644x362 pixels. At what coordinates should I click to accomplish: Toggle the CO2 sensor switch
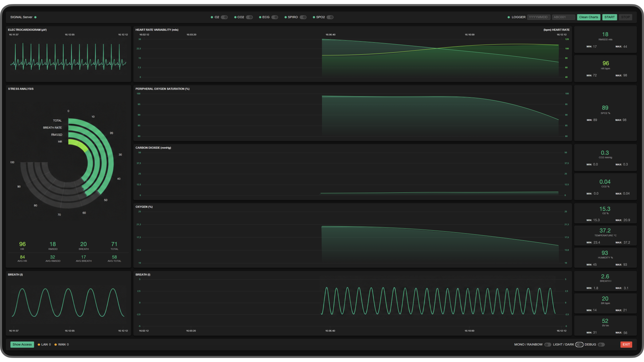pyautogui.click(x=250, y=17)
